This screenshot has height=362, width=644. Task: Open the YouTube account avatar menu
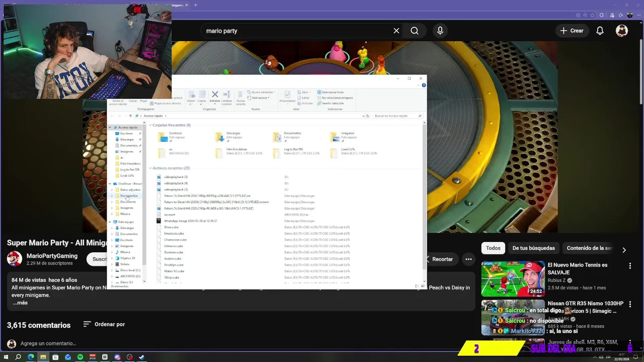coord(622,31)
